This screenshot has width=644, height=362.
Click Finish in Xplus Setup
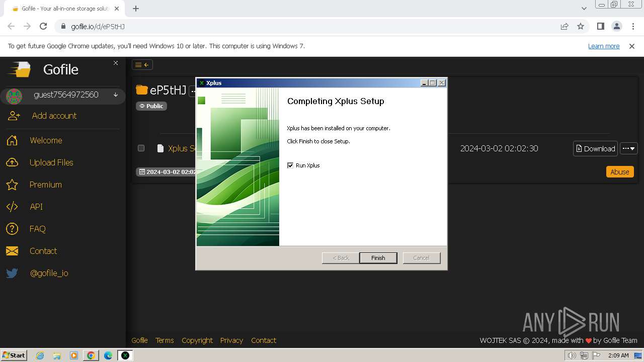(378, 258)
